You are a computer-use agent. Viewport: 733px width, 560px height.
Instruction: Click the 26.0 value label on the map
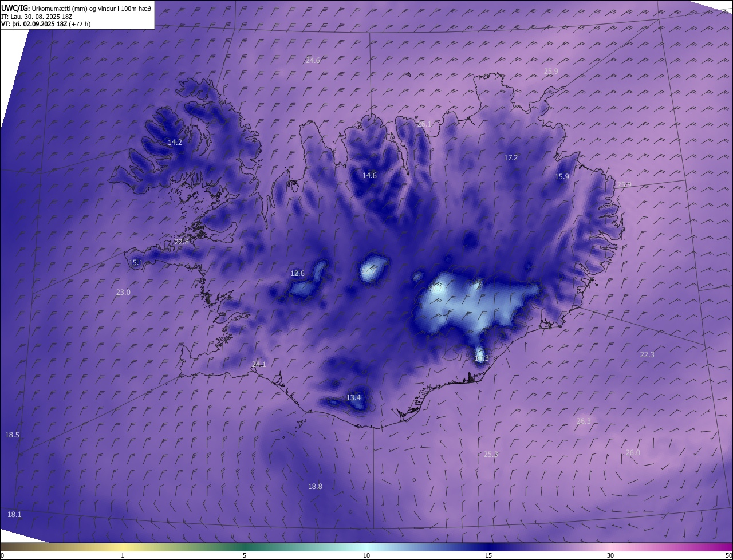pos(632,452)
